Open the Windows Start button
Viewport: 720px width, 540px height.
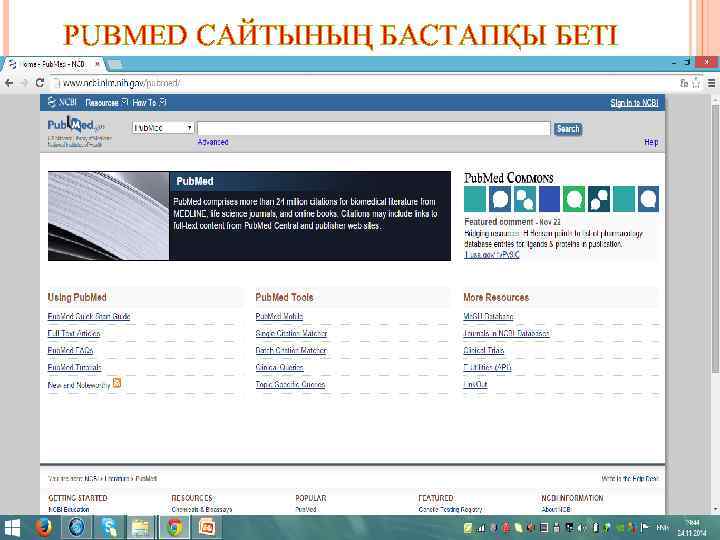12,528
